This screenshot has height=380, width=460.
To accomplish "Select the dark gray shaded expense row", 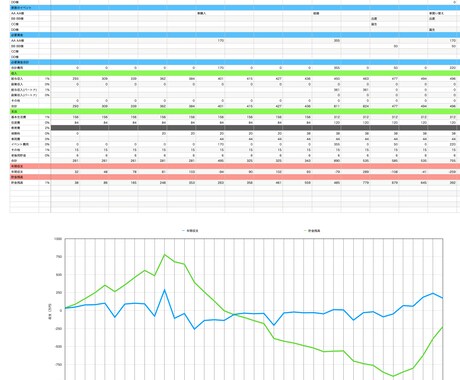I will tap(255, 128).
